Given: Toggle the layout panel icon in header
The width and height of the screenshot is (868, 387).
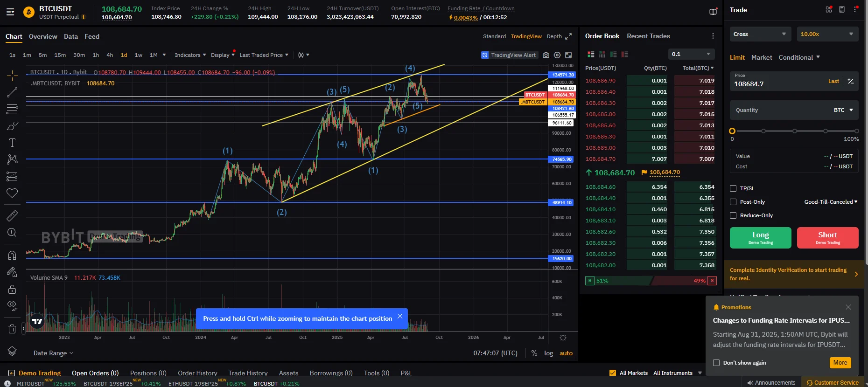Looking at the screenshot, I should 713,12.
